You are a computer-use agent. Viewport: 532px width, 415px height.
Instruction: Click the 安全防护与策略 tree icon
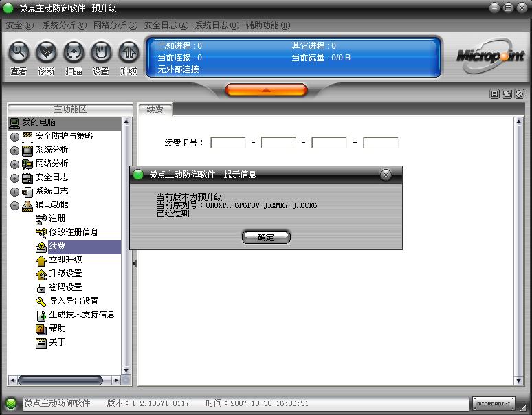tap(27, 137)
